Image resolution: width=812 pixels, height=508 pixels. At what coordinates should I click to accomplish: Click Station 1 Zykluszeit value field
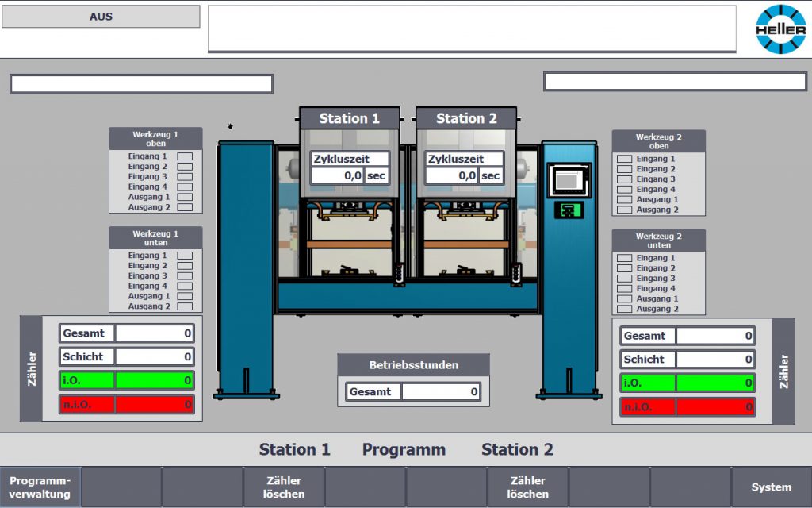pyautogui.click(x=337, y=175)
